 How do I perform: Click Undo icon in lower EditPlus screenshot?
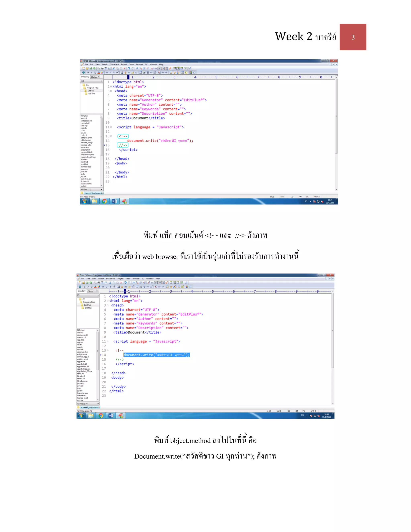(126, 283)
